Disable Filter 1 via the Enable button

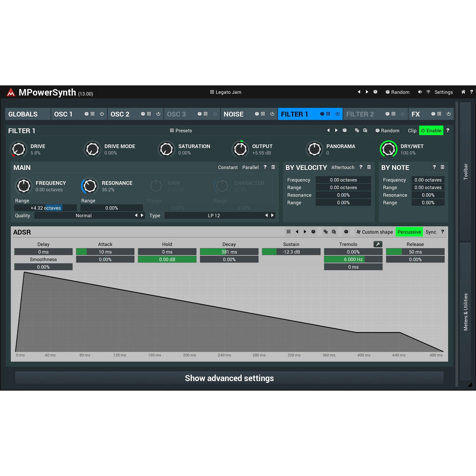[x=431, y=130]
